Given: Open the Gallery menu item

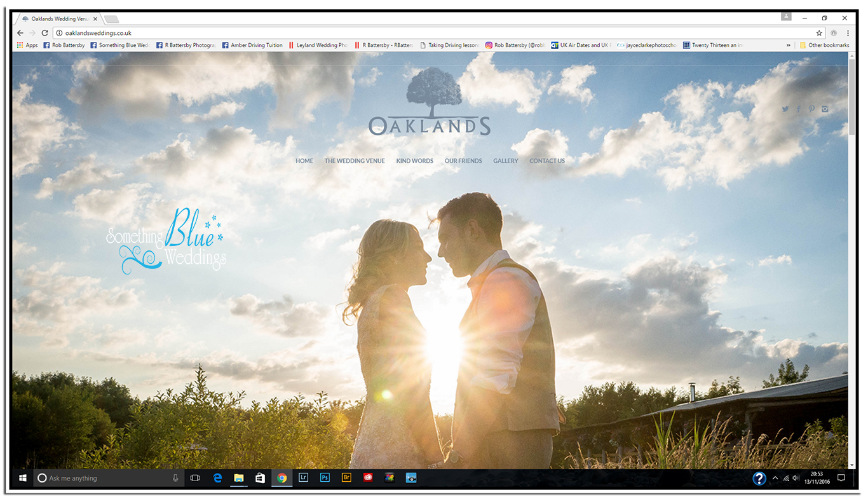Looking at the screenshot, I should 506,161.
